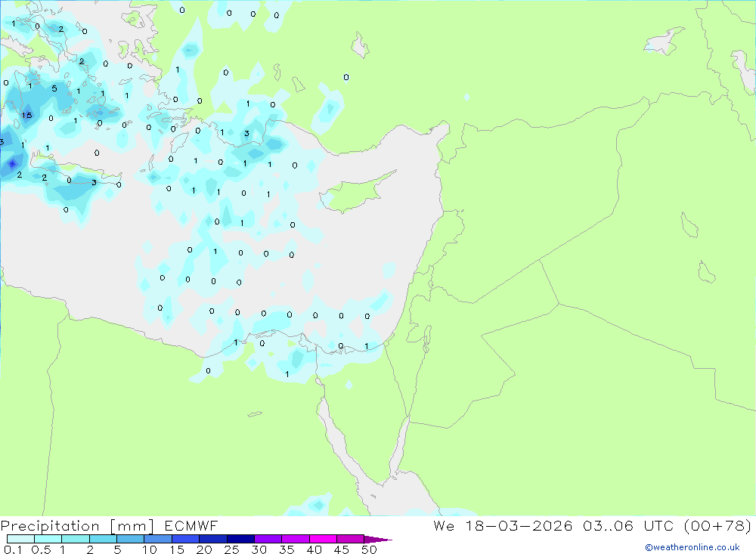This screenshot has width=756, height=554.
Task: Click the "35" legend scale label
Action: coord(287,549)
